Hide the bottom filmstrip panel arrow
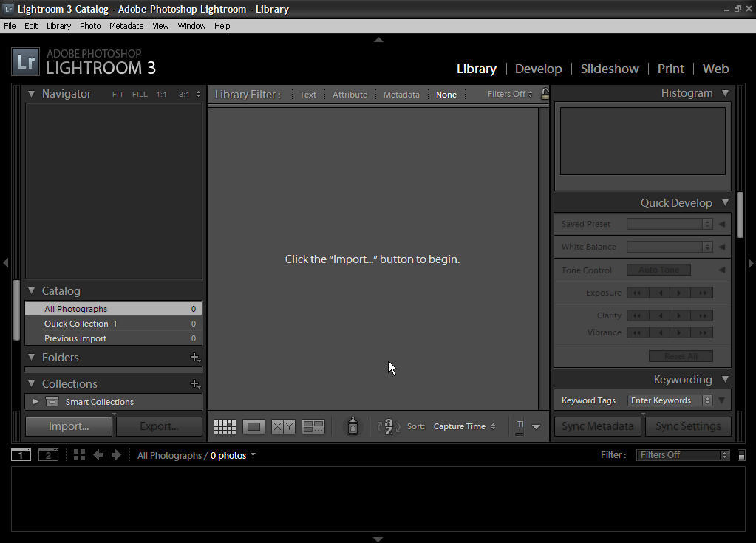The width and height of the screenshot is (756, 543). (378, 539)
